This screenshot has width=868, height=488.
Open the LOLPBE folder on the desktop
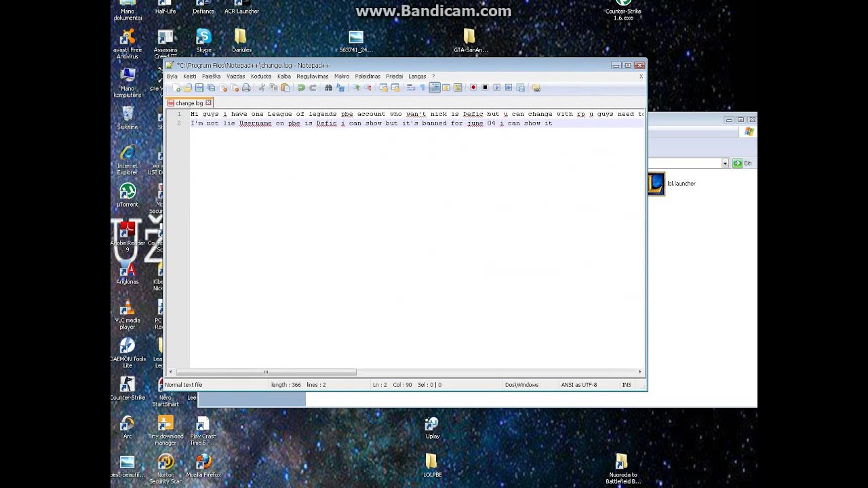[x=432, y=466]
